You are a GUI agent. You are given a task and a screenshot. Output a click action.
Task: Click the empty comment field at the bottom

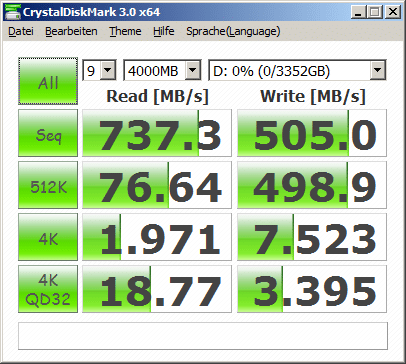tap(203, 336)
